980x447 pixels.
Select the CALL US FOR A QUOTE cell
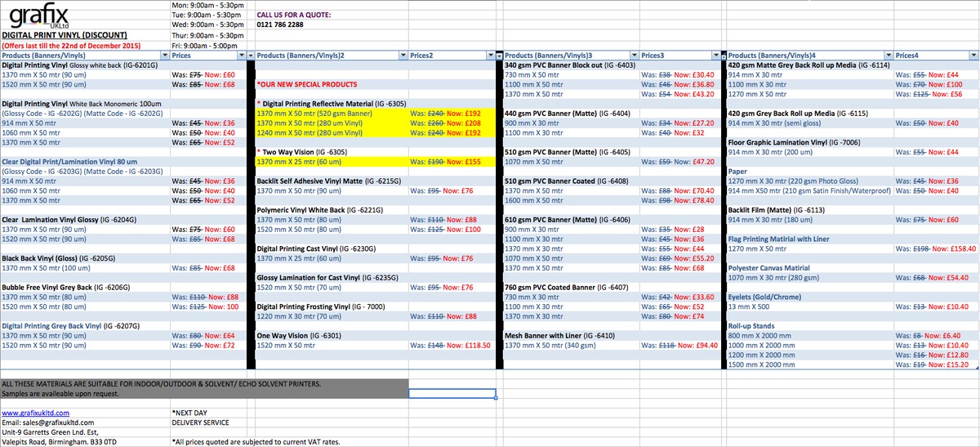(x=294, y=16)
